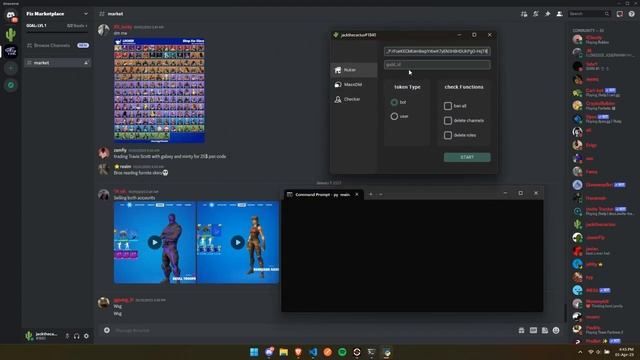Switch to the Nuker tab
This screenshot has width=640, height=360.
pyautogui.click(x=353, y=70)
